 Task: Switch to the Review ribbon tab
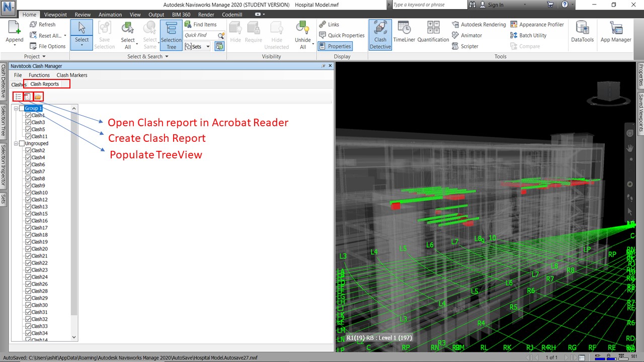pos(83,15)
